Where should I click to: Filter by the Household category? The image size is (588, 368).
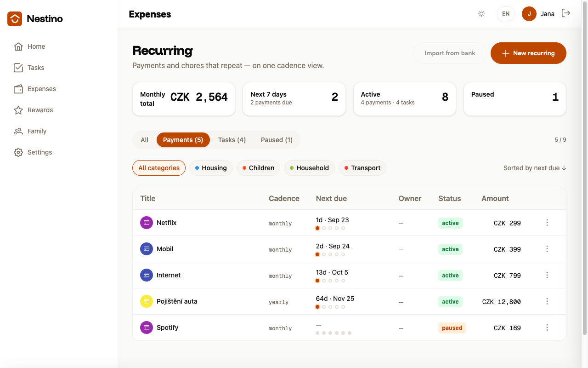click(x=310, y=168)
